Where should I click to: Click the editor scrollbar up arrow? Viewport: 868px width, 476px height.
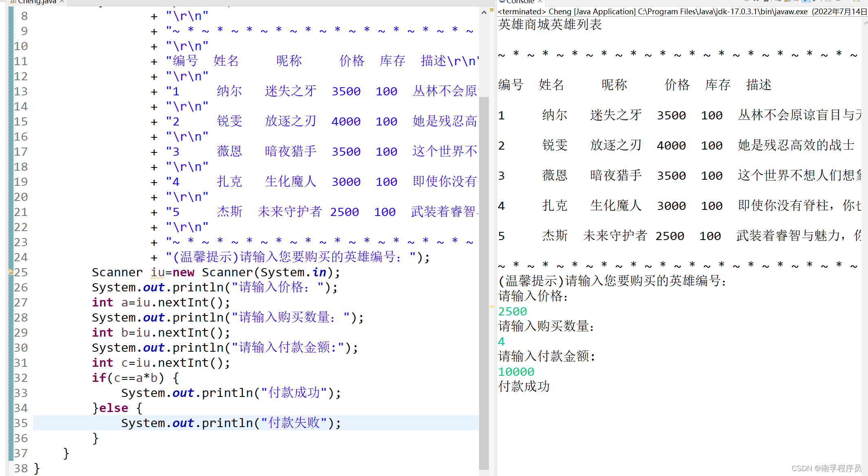point(484,13)
